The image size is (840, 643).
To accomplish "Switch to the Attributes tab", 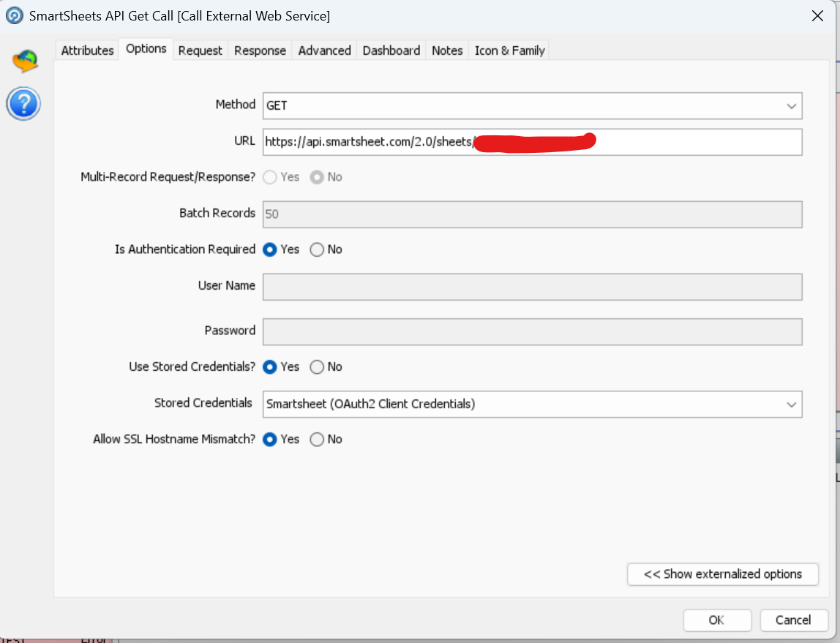I will [87, 50].
